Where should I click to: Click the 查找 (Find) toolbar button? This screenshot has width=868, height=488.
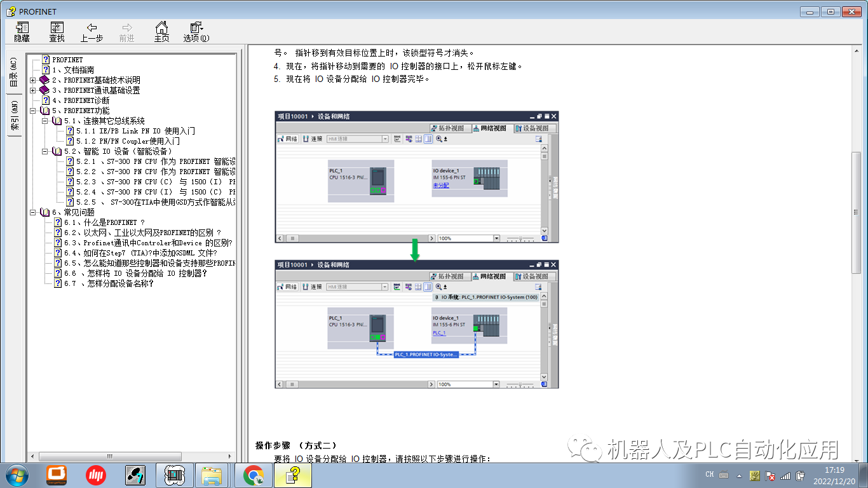57,32
